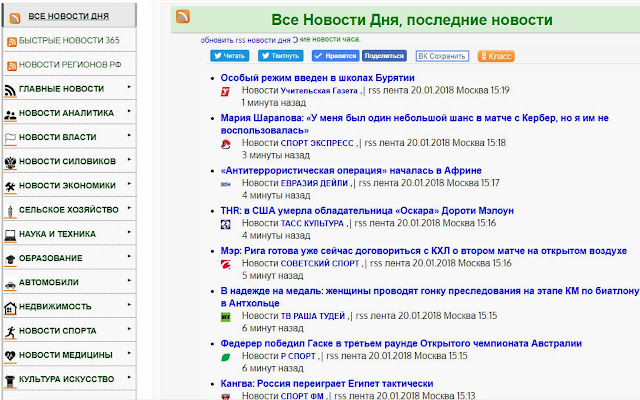Expand the Образование submenu arrow

tap(129, 256)
